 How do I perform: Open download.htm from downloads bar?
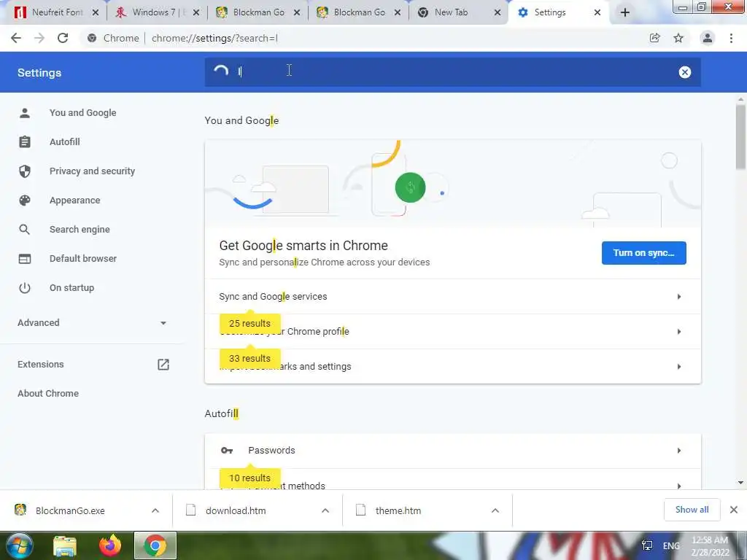tap(236, 510)
